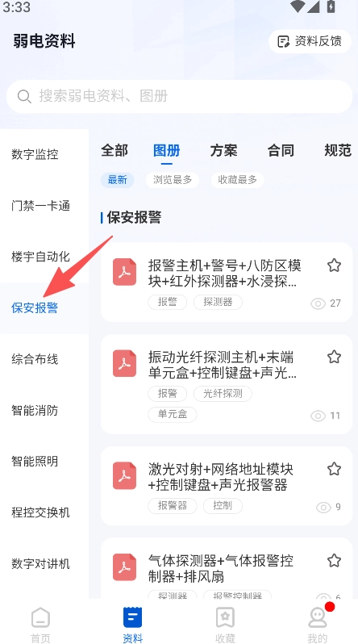This screenshot has height=644, width=358.
Task: Open PDF icon of 振动光纤探测主机 document
Action: (x=124, y=363)
